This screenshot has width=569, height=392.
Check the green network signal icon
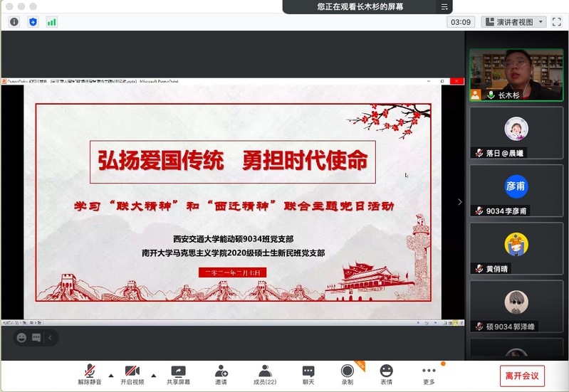(x=52, y=22)
